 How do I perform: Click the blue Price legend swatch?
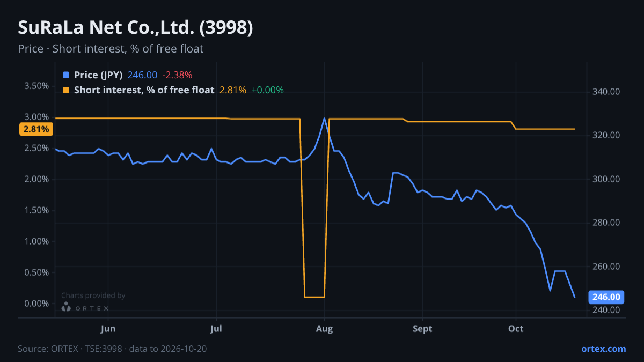[66, 75]
